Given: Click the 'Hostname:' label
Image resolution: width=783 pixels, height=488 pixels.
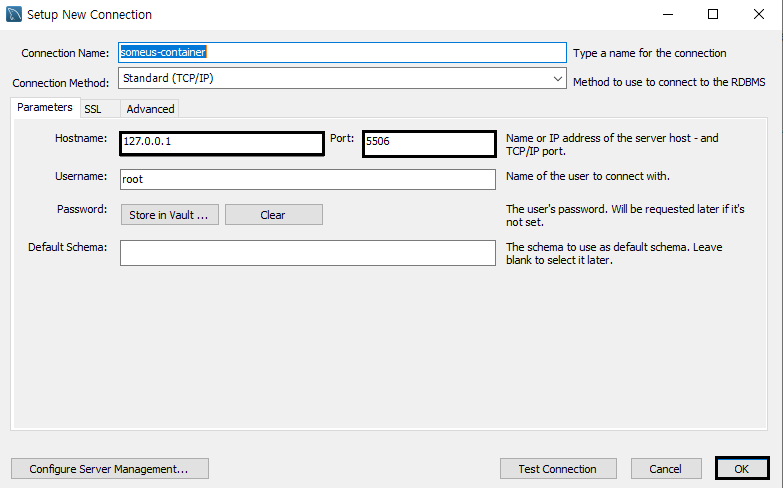Looking at the screenshot, I should point(81,138).
